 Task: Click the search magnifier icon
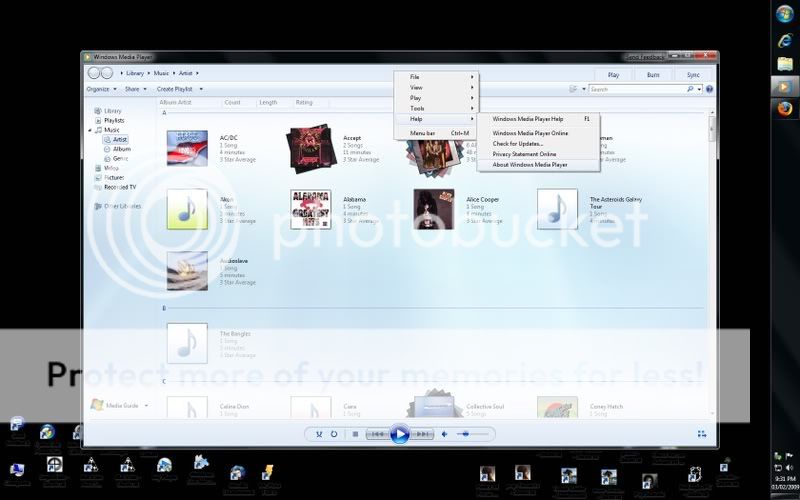(x=690, y=89)
